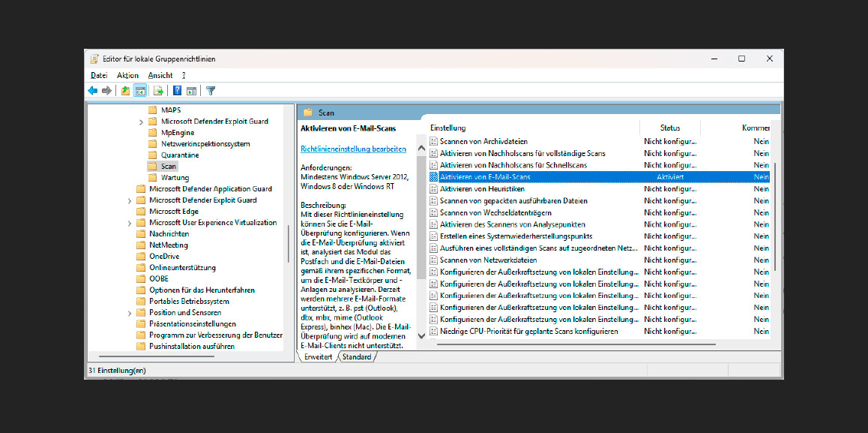Click the blue Help icon

pyautogui.click(x=176, y=90)
